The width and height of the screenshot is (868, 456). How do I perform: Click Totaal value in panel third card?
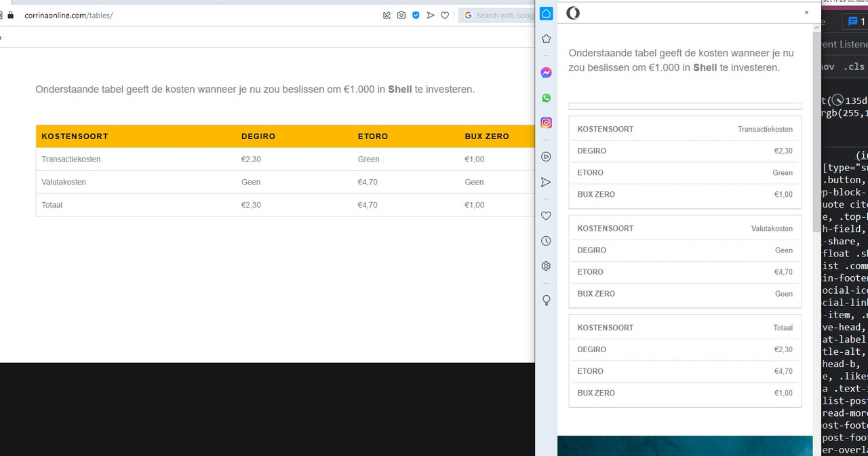point(783,328)
